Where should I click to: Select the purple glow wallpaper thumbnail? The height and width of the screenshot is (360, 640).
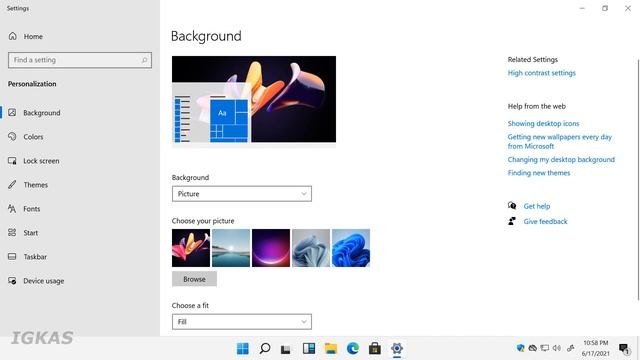click(271, 248)
